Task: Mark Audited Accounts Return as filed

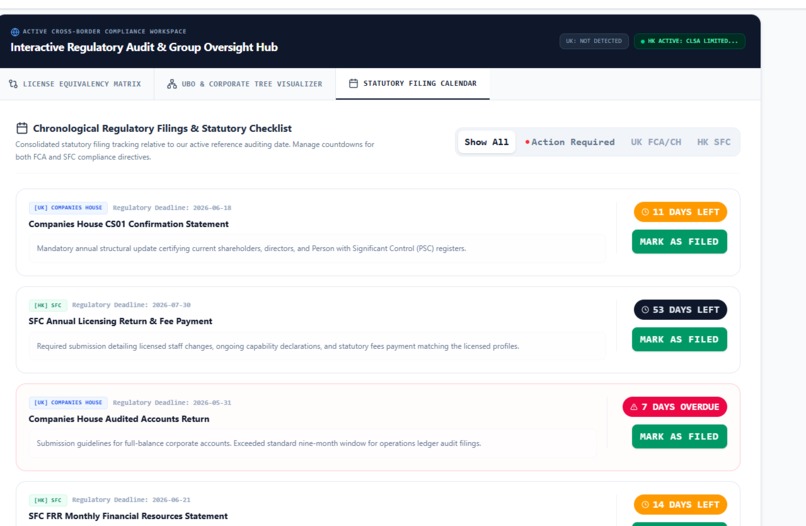Action: (679, 437)
